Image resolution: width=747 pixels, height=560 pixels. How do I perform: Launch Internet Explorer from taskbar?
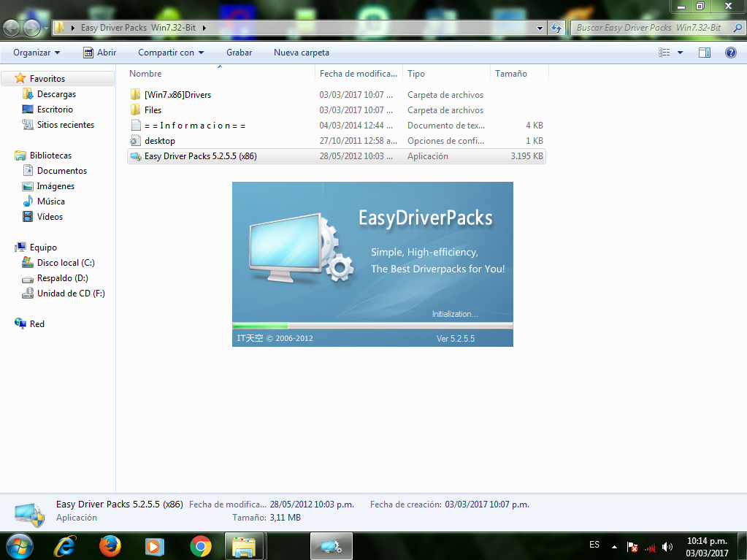[65, 546]
